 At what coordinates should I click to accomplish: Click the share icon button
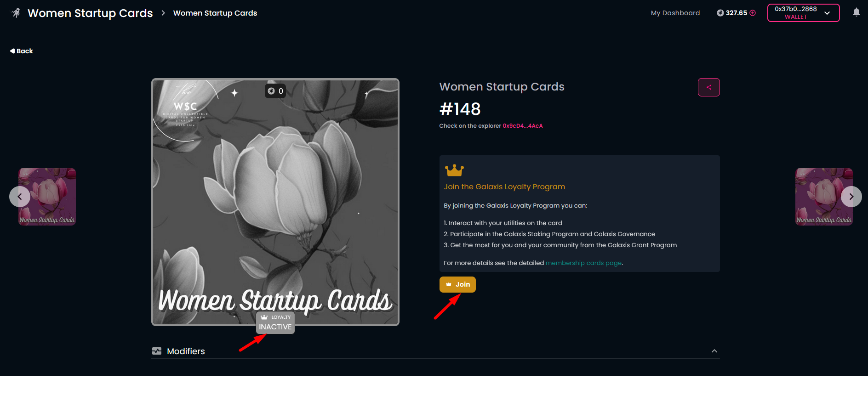tap(708, 87)
